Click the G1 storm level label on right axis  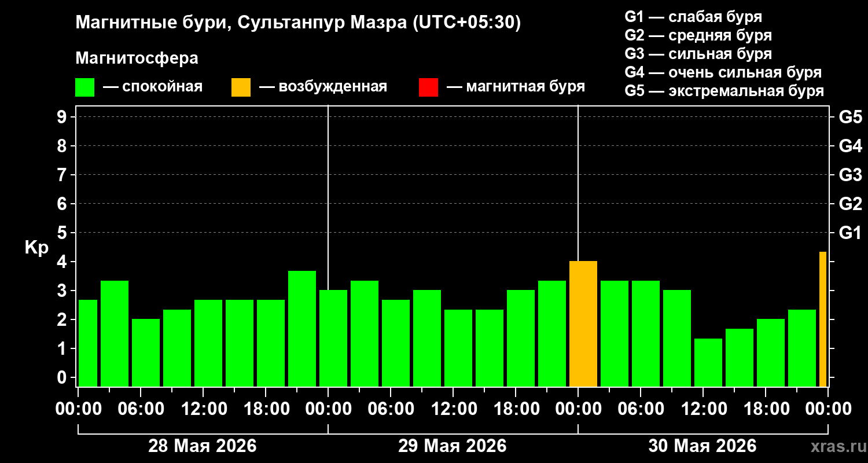click(850, 233)
